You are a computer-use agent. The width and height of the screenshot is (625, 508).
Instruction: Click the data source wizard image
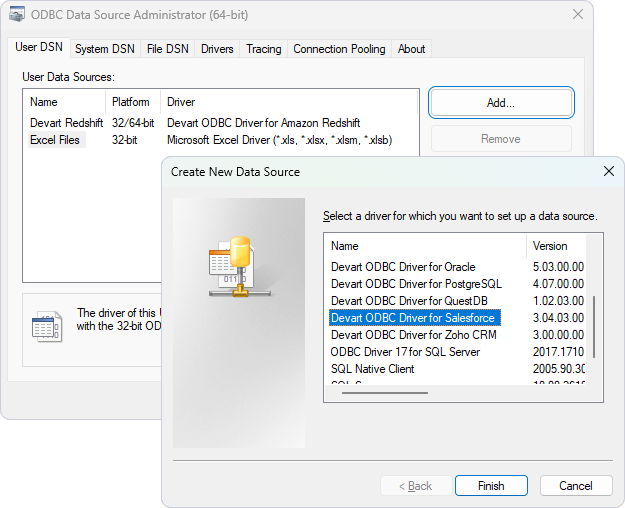click(x=239, y=323)
